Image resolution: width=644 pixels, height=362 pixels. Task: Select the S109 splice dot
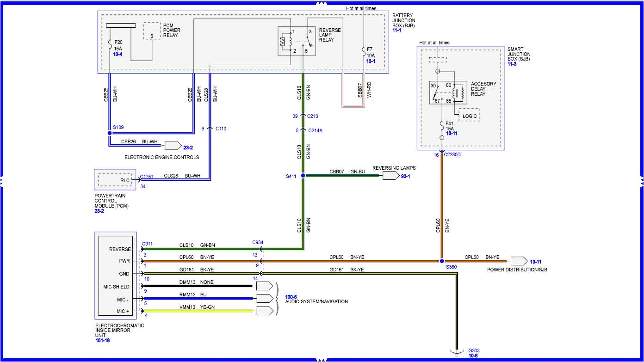click(110, 133)
